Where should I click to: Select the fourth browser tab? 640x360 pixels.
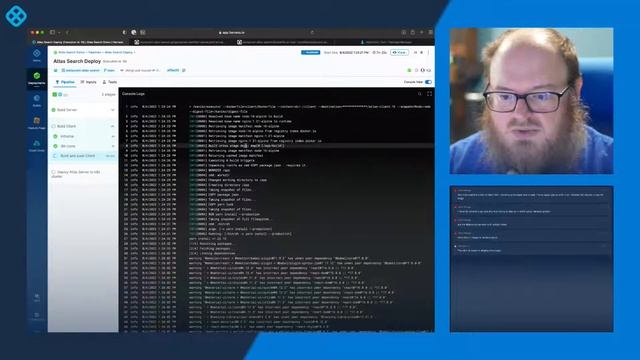[x=386, y=42]
